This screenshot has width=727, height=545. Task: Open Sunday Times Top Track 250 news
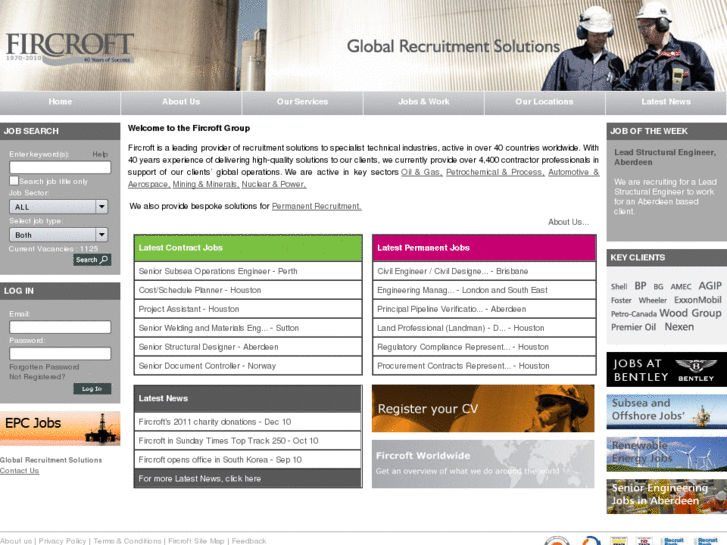pyautogui.click(x=248, y=441)
